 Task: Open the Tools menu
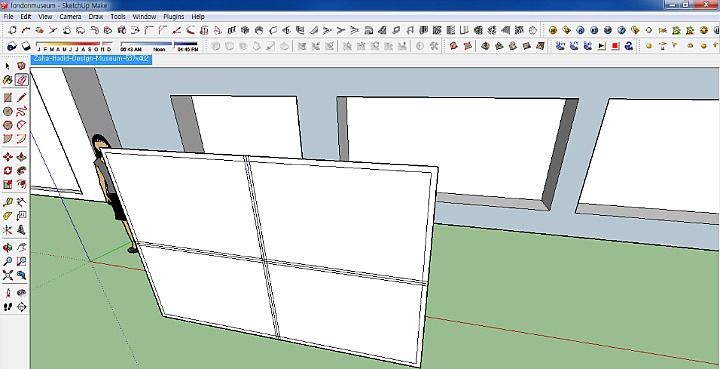point(118,17)
